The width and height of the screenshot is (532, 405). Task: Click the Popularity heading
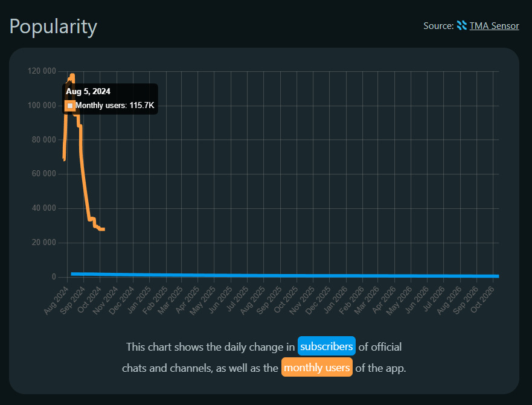pyautogui.click(x=53, y=27)
